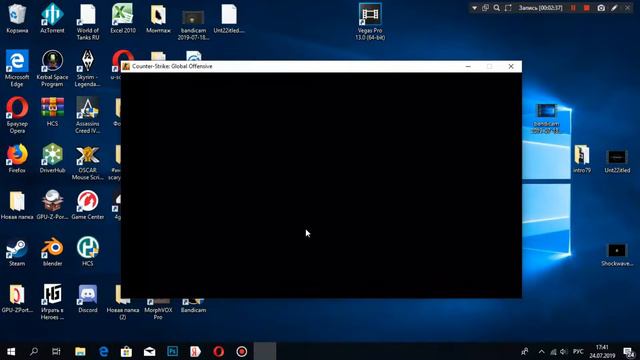
Task: Select the bandicam video file near the window's right
Action: [x=546, y=118]
